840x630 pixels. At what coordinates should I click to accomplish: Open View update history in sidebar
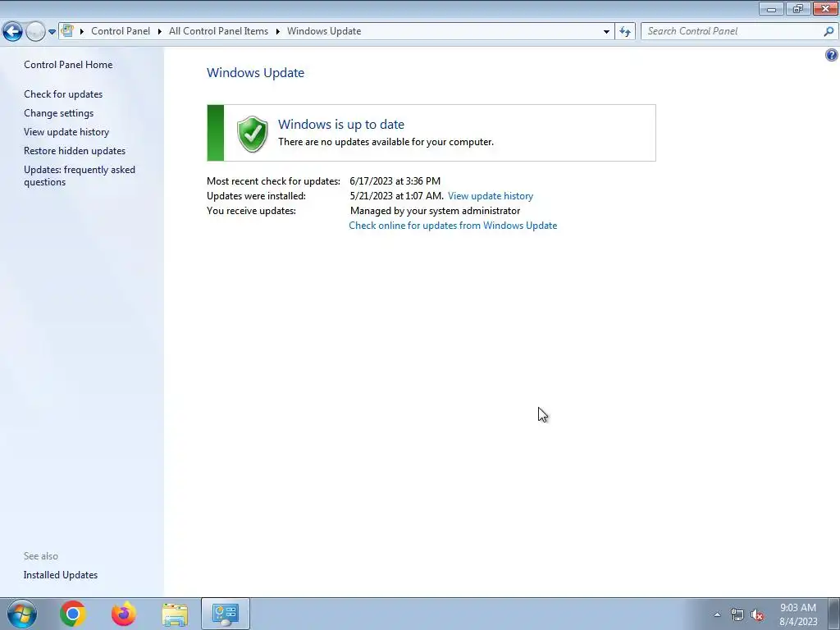tap(66, 132)
